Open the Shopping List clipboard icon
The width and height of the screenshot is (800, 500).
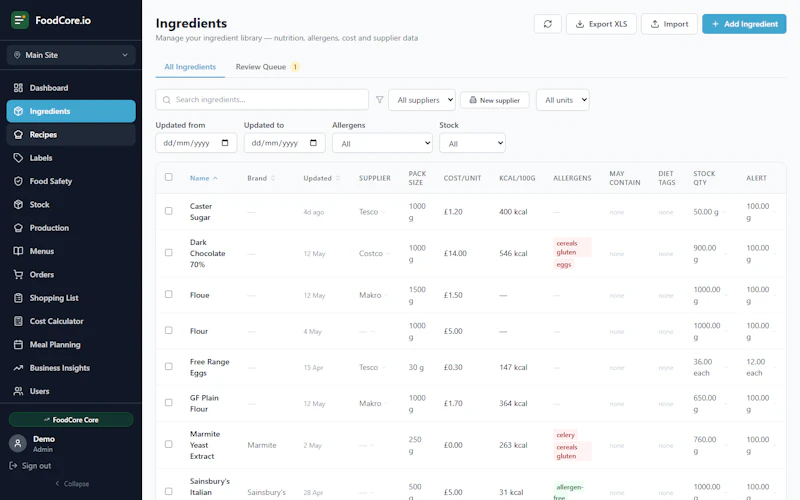click(x=18, y=298)
